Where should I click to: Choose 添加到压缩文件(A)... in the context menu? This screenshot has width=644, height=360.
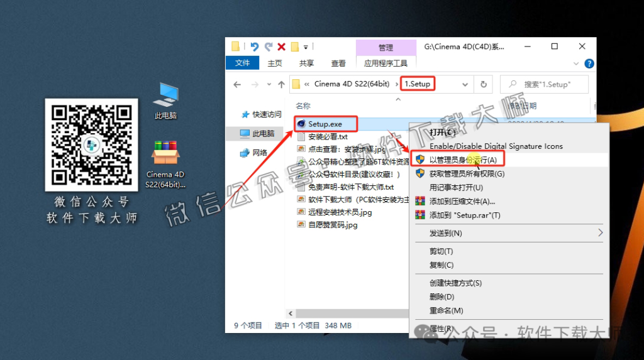(462, 202)
